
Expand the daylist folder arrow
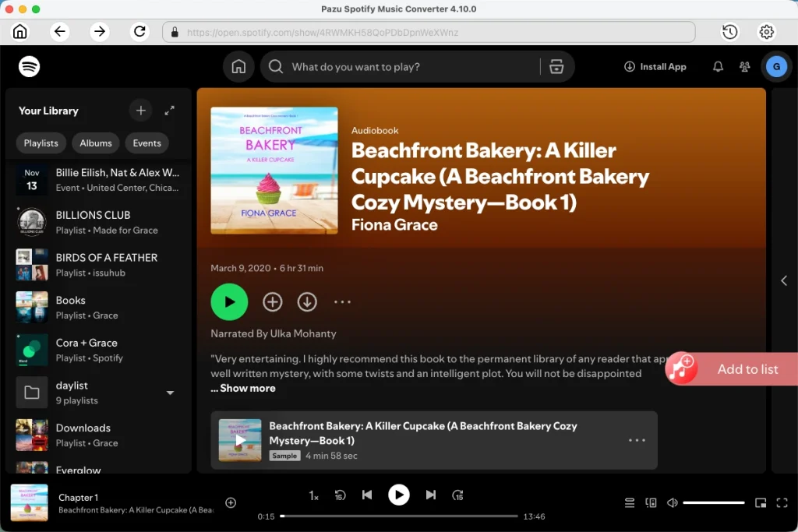tap(170, 393)
